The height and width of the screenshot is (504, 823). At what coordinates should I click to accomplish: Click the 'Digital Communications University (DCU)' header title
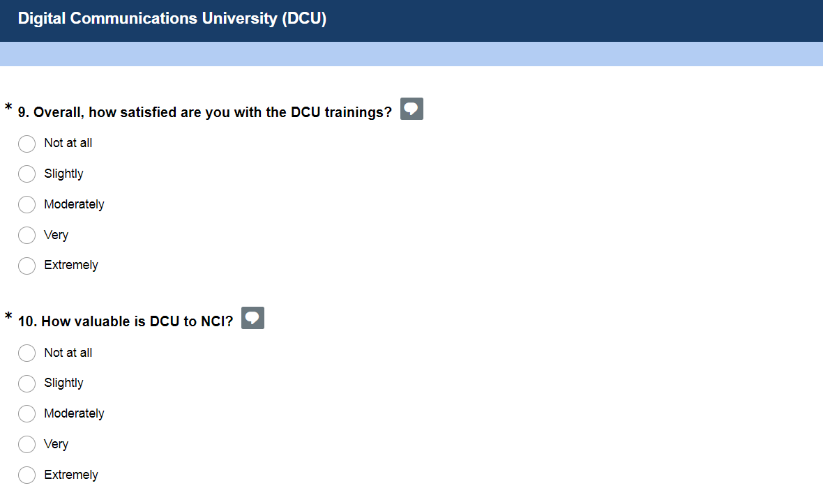pyautogui.click(x=172, y=19)
